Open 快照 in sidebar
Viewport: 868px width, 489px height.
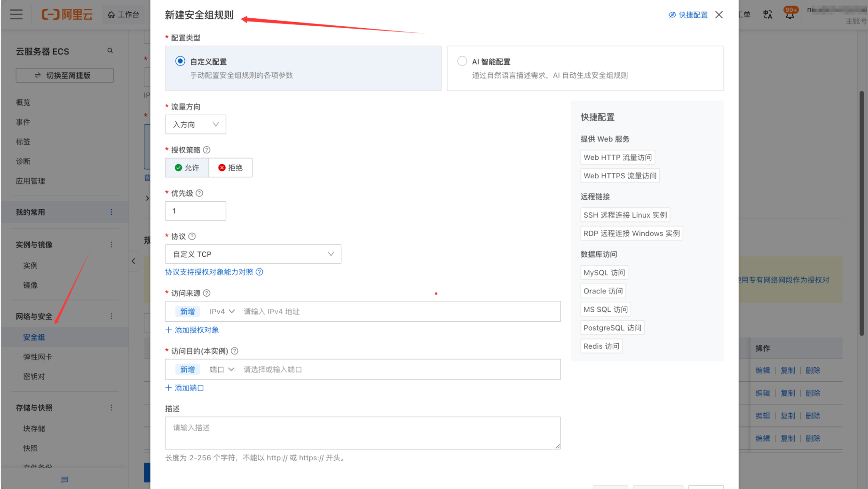click(x=31, y=448)
